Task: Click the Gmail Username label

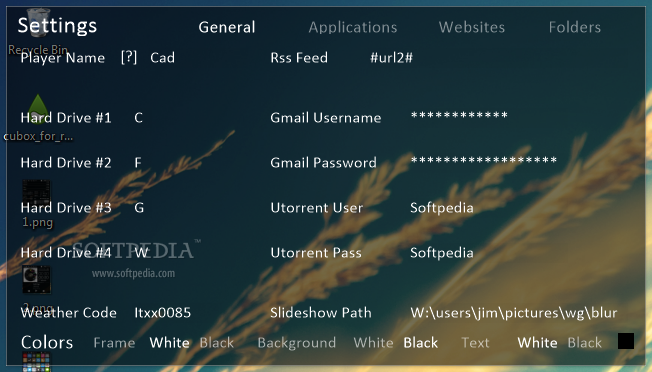Action: (x=326, y=118)
